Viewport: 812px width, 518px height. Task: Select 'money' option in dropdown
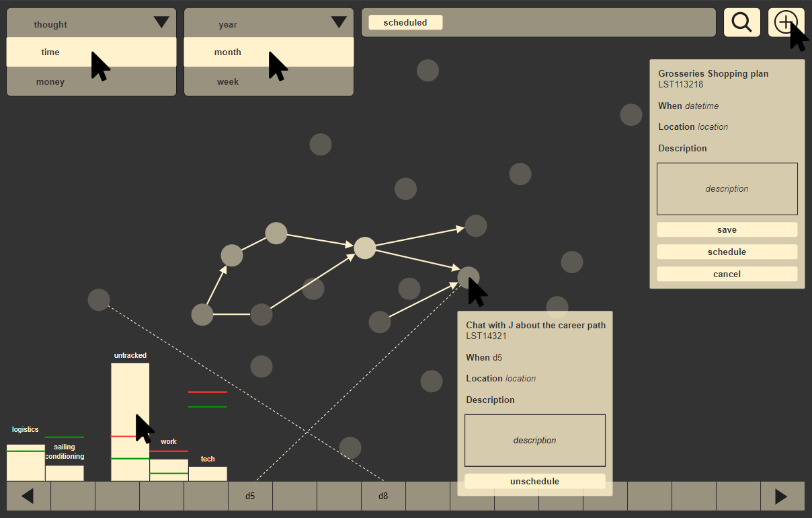50,82
